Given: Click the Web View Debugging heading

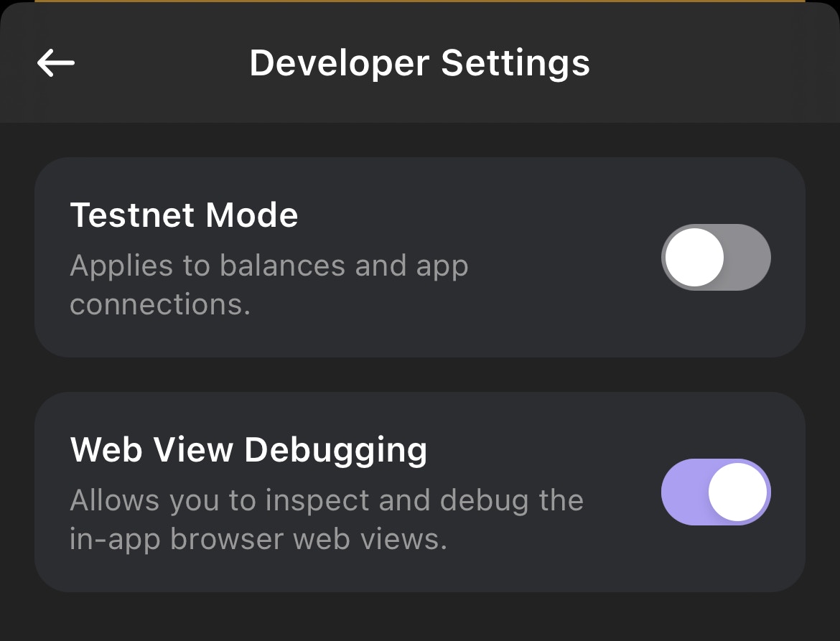Looking at the screenshot, I should click(248, 449).
